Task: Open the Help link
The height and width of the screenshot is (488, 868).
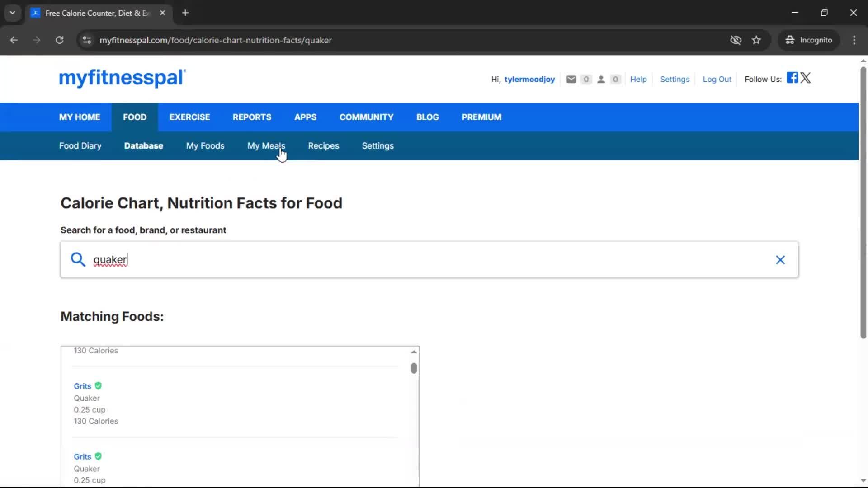Action: [x=638, y=80]
